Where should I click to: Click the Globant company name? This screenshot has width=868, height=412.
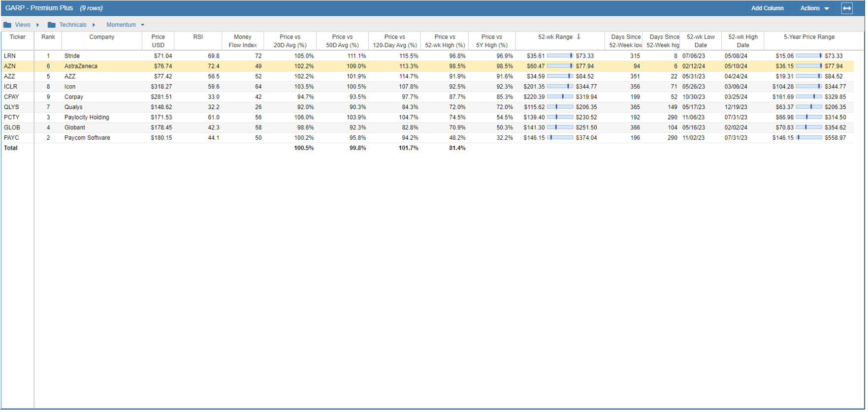click(x=75, y=128)
